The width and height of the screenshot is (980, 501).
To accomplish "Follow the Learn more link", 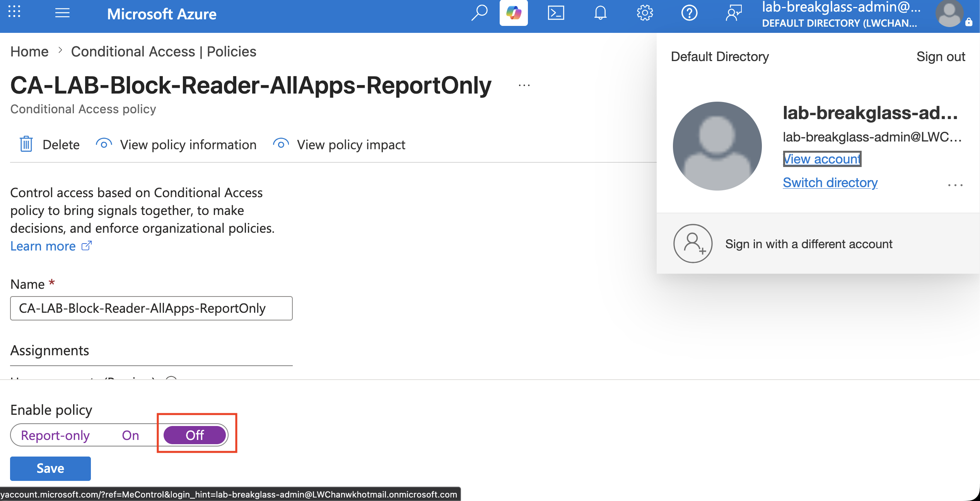I will pos(43,246).
